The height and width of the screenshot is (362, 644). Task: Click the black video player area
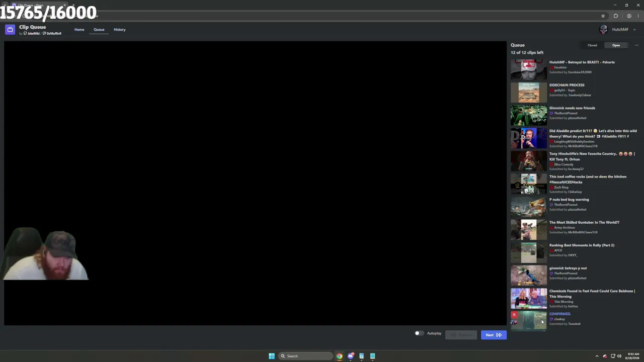point(255,183)
